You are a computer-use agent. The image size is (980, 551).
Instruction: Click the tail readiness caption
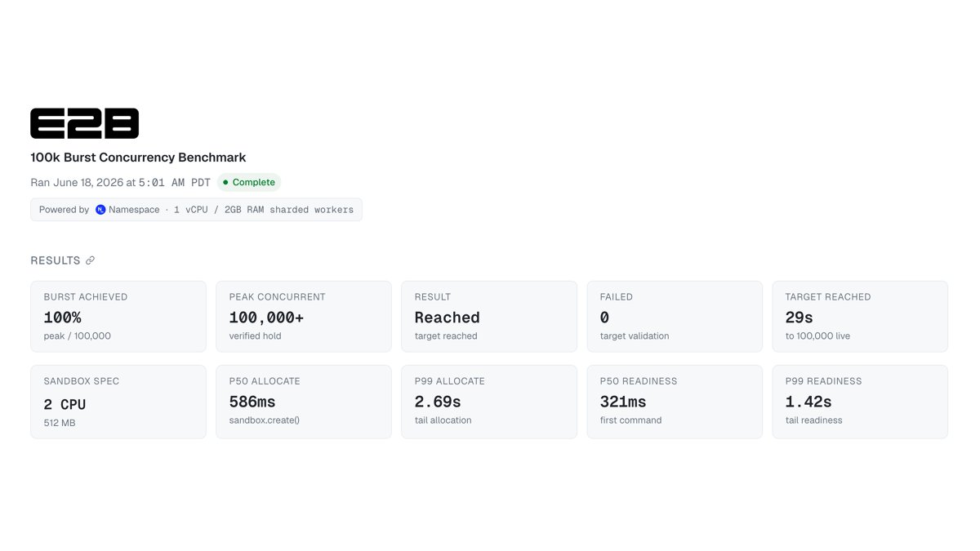814,420
